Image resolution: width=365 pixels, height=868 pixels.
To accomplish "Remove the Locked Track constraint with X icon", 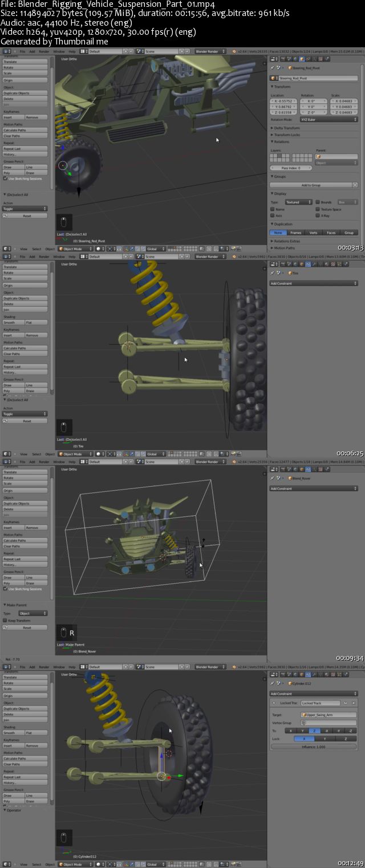I will 354,703.
